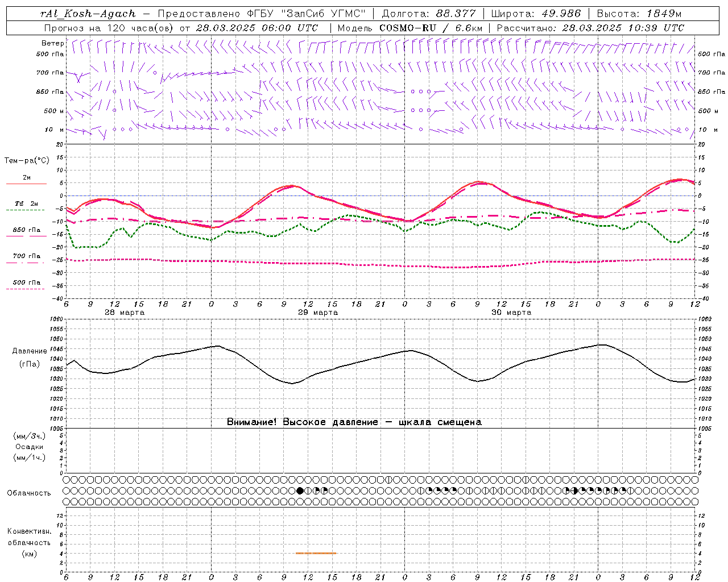Click the (мм/1ч.) precipitation unit label

30,458
